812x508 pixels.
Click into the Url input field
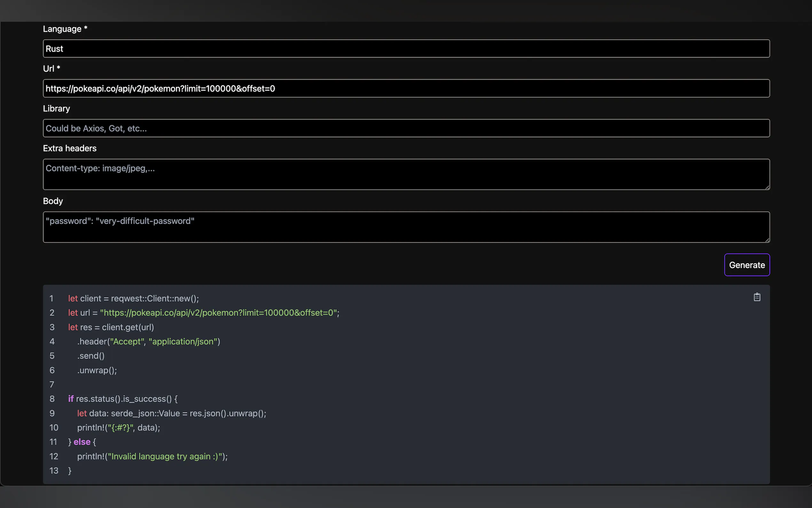(406, 88)
